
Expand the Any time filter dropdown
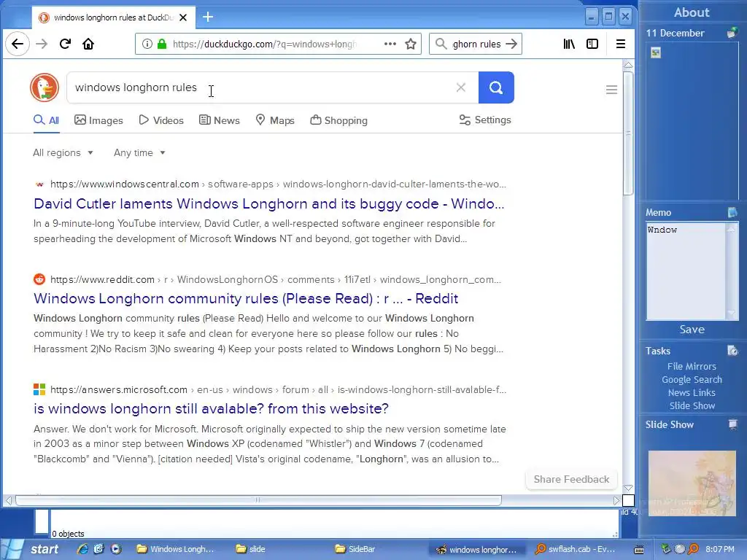(x=139, y=153)
